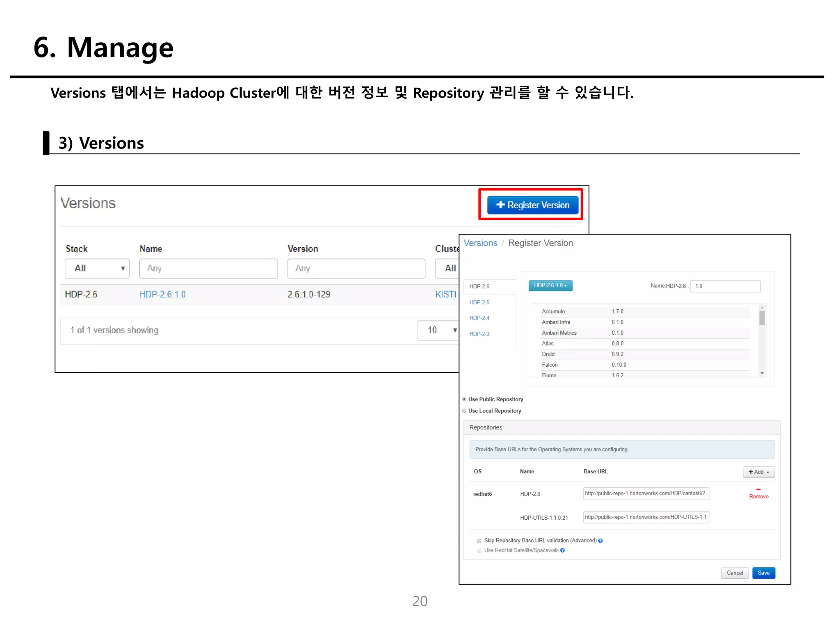840x630 pixels.
Task: Click the version name field containing 1.0
Action: point(725,286)
